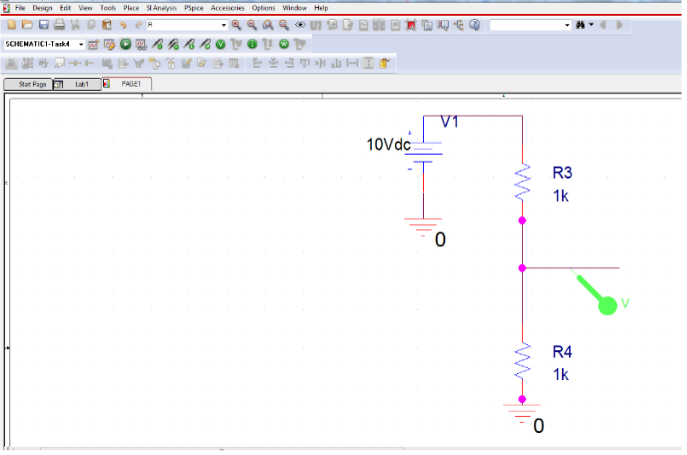Click the Print icon in the toolbar
The image size is (687, 455).
pos(60,24)
